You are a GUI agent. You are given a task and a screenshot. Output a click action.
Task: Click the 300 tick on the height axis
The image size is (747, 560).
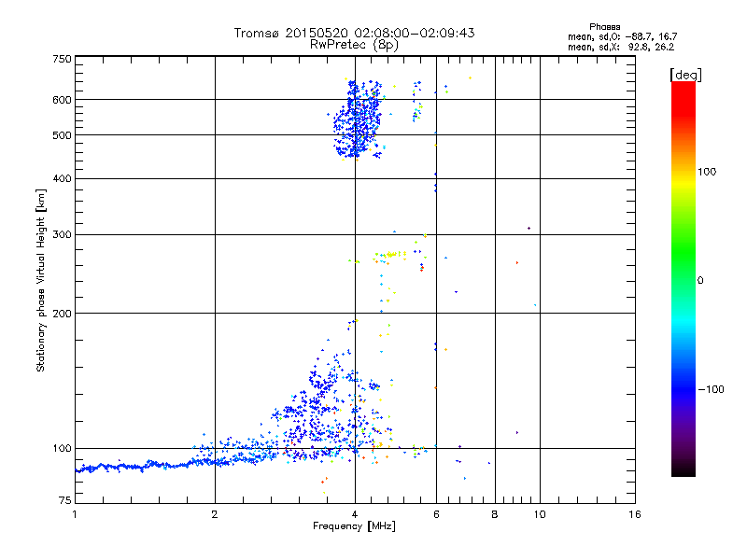click(x=62, y=234)
